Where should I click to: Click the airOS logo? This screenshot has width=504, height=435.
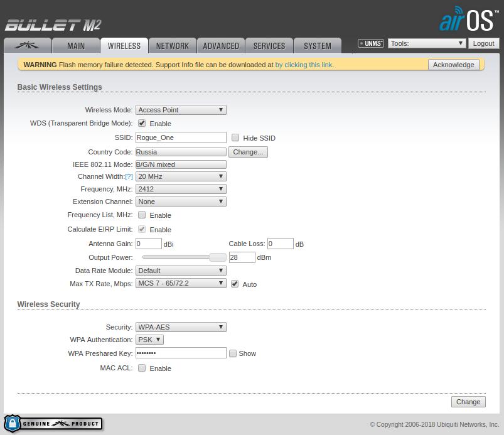point(468,19)
